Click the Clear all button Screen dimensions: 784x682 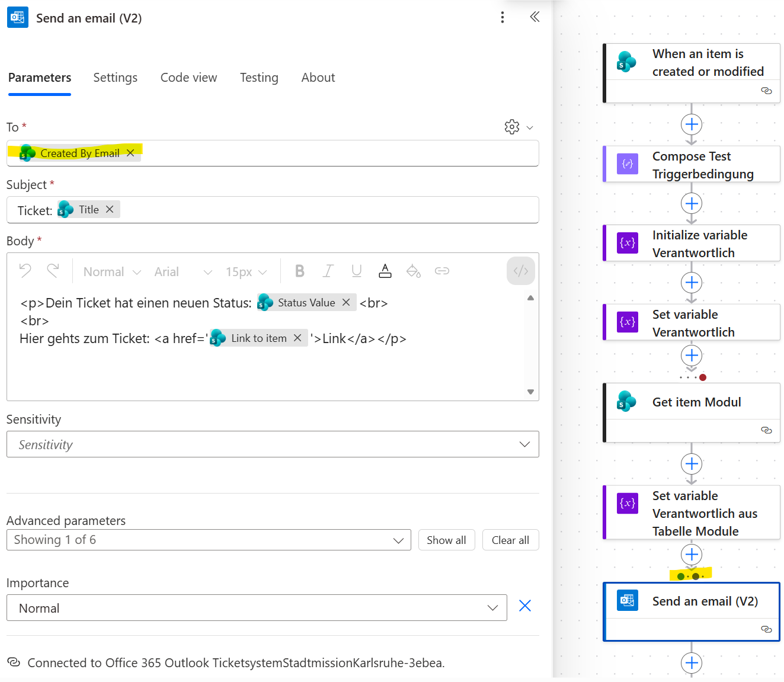point(510,540)
